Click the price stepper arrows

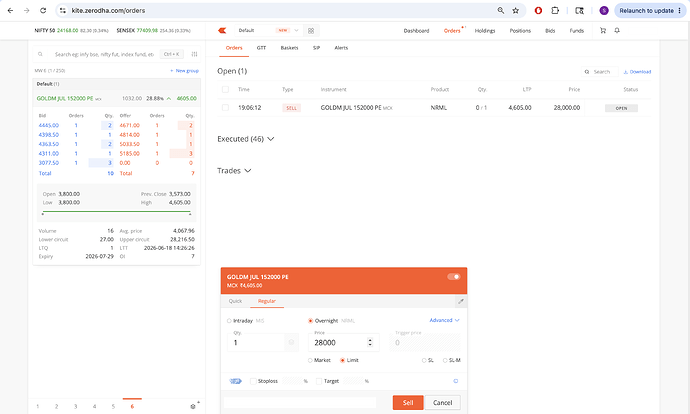(x=370, y=342)
